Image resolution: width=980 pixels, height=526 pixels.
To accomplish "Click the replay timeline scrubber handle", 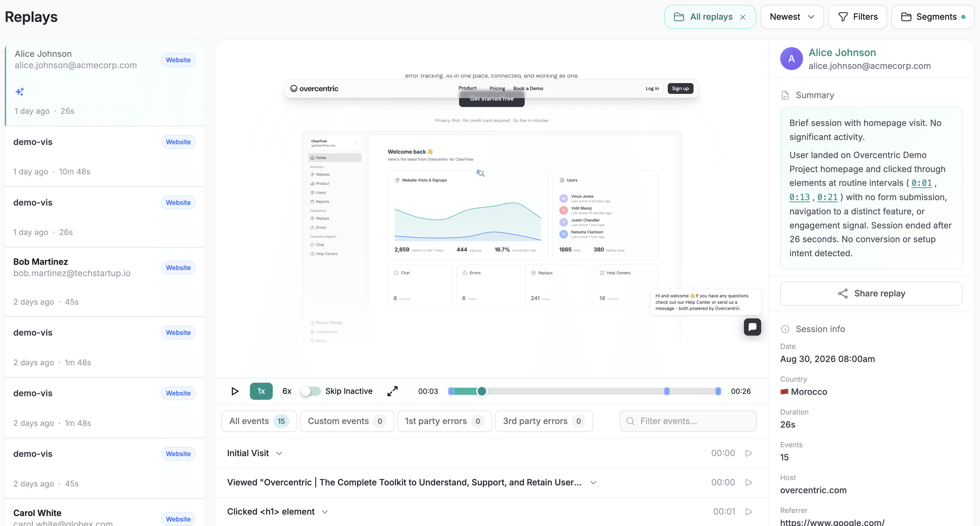I will coord(482,391).
